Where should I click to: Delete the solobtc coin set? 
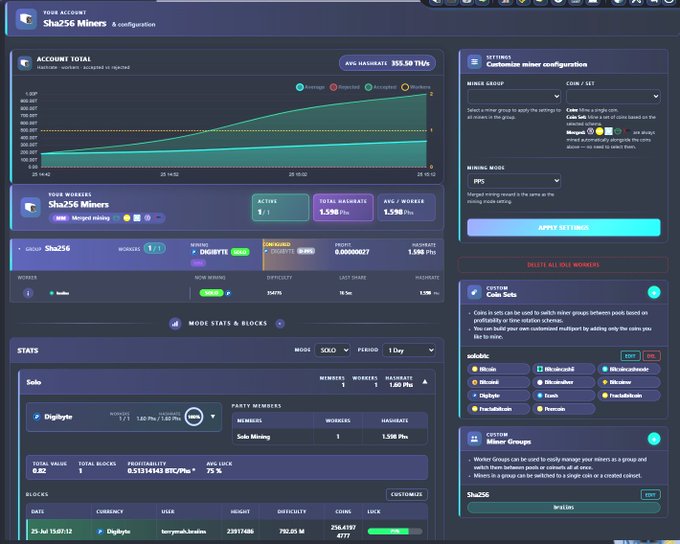(x=651, y=356)
